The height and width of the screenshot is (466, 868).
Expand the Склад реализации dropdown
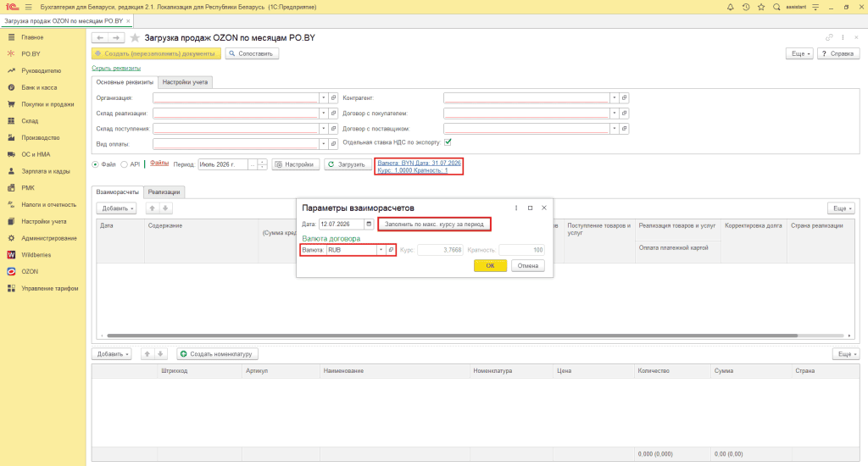[x=323, y=113]
